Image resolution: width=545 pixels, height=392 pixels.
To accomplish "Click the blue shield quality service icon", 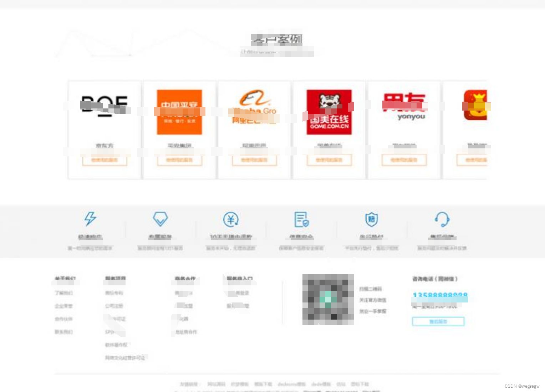I will tap(160, 219).
